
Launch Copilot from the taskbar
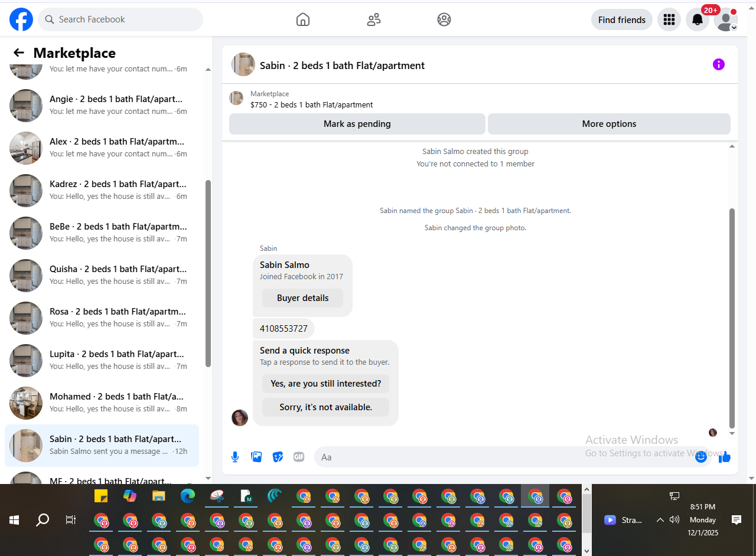[130, 496]
